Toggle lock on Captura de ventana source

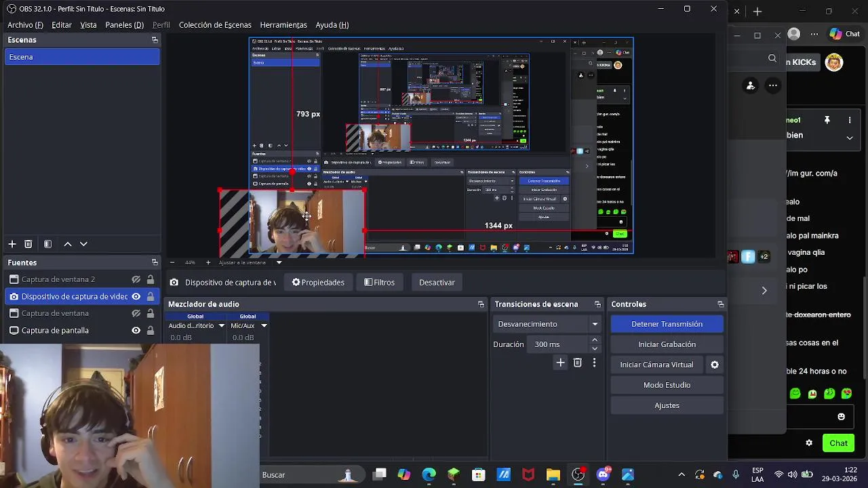click(151, 313)
